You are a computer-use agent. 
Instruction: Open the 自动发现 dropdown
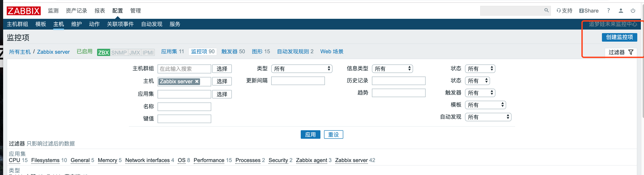pos(488,117)
